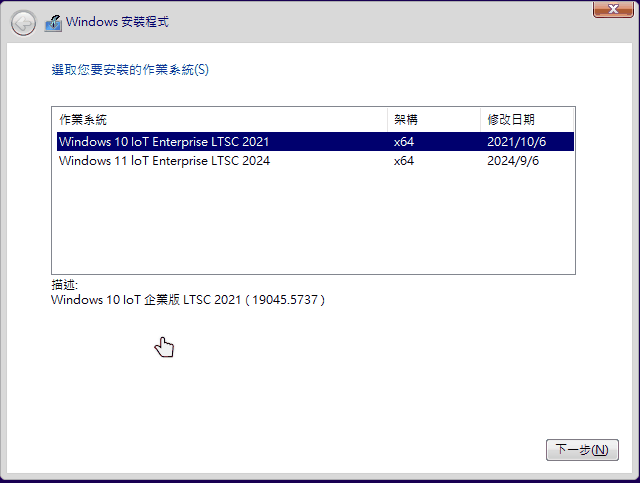Select Windows 10 IoT Enterprise LTSC 2021 row
This screenshot has width=640, height=483.
pos(315,141)
